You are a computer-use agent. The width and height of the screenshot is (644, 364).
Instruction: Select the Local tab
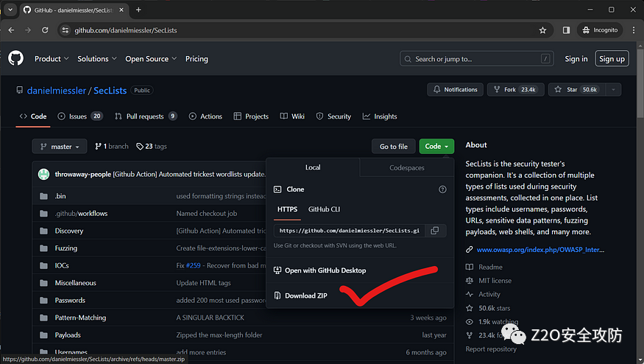(x=313, y=167)
